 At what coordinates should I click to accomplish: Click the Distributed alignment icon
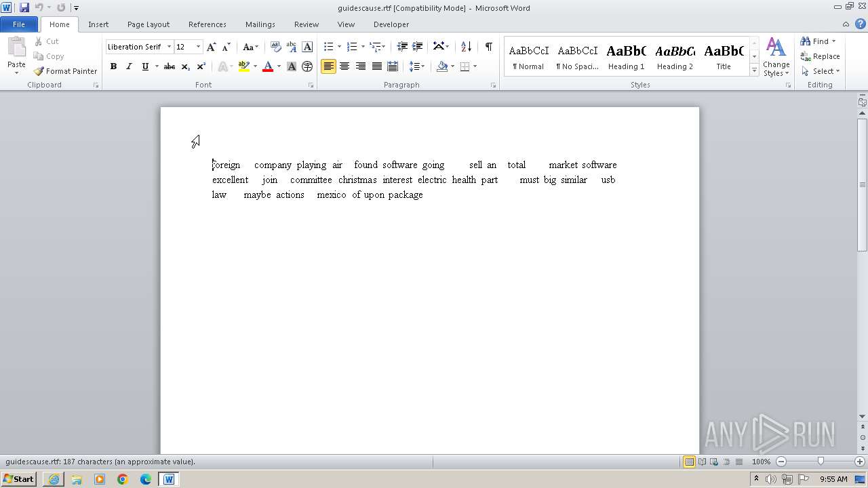tap(392, 66)
